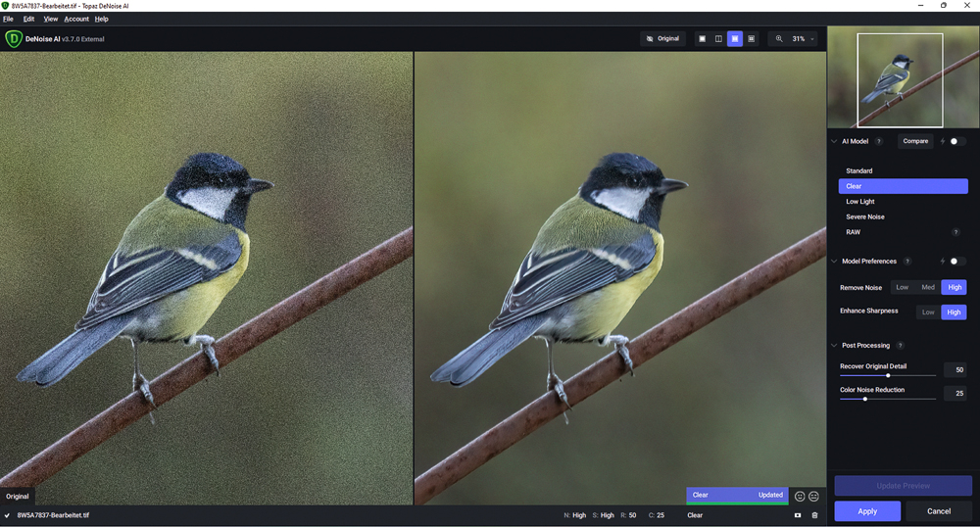The image size is (980, 527).
Task: Switch to single image view
Action: pos(702,39)
